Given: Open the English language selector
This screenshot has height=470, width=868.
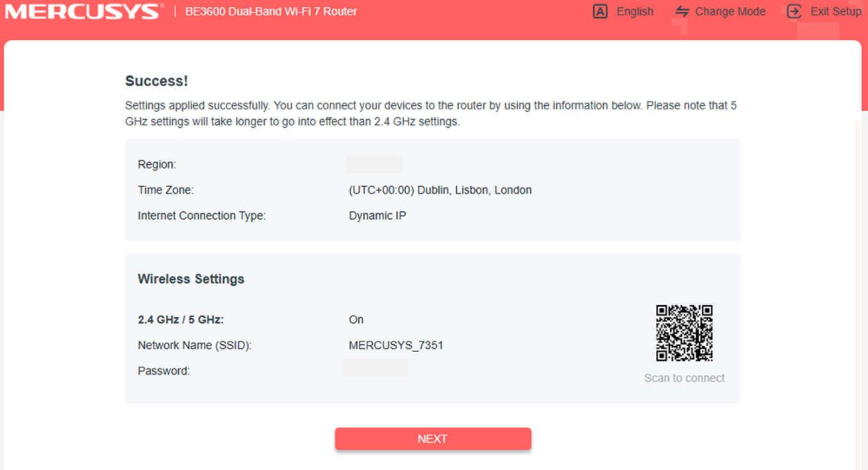Looking at the screenshot, I should click(634, 11).
